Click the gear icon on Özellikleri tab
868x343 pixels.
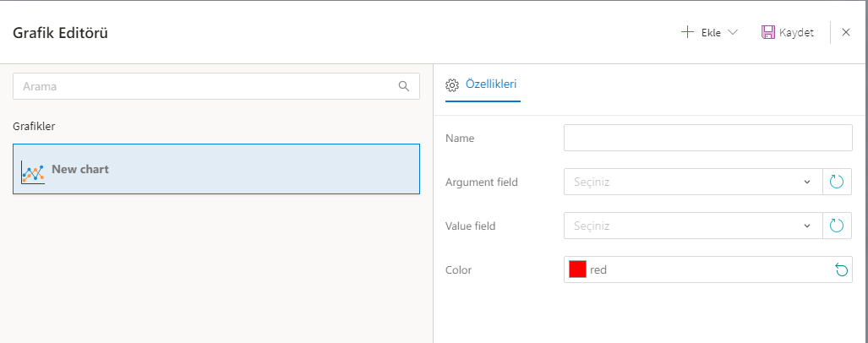click(452, 84)
